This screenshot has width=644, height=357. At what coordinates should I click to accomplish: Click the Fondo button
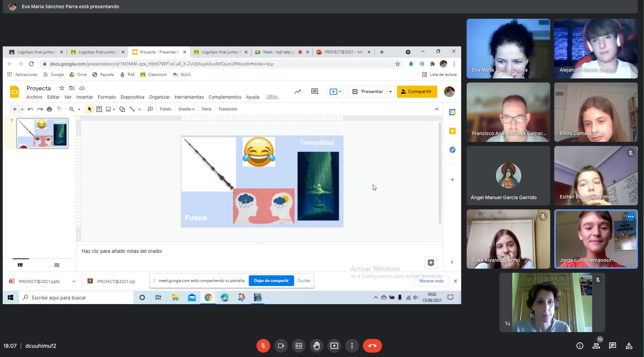pos(165,109)
